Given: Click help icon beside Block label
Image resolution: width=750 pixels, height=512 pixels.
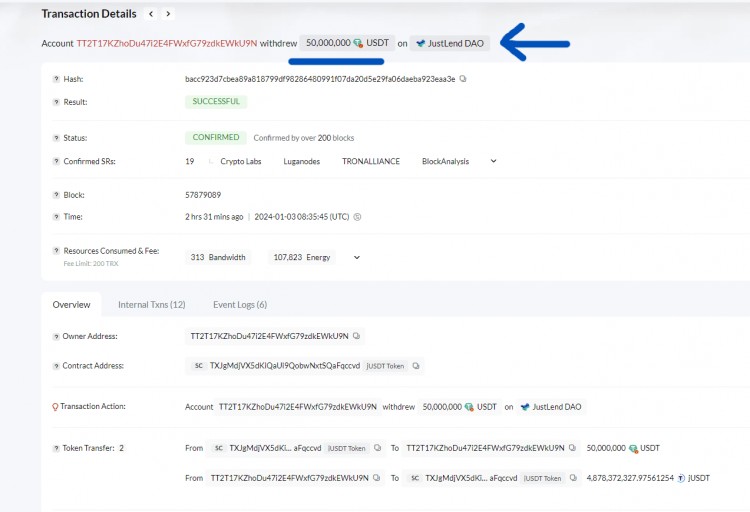Looking at the screenshot, I should pos(54,194).
